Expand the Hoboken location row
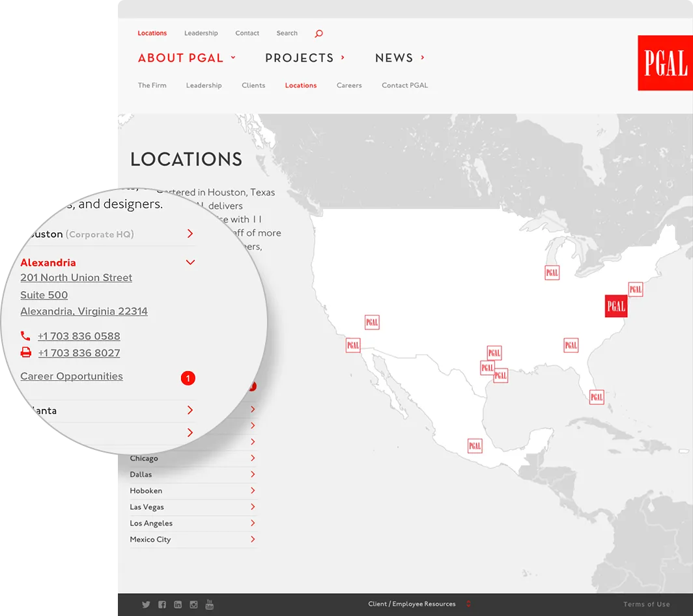The image size is (693, 616). (193, 491)
